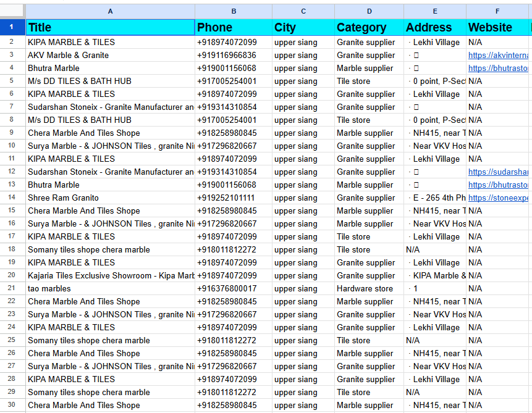Select phone +918011812272 in row 18
The height and width of the screenshot is (413, 532).
234,249
